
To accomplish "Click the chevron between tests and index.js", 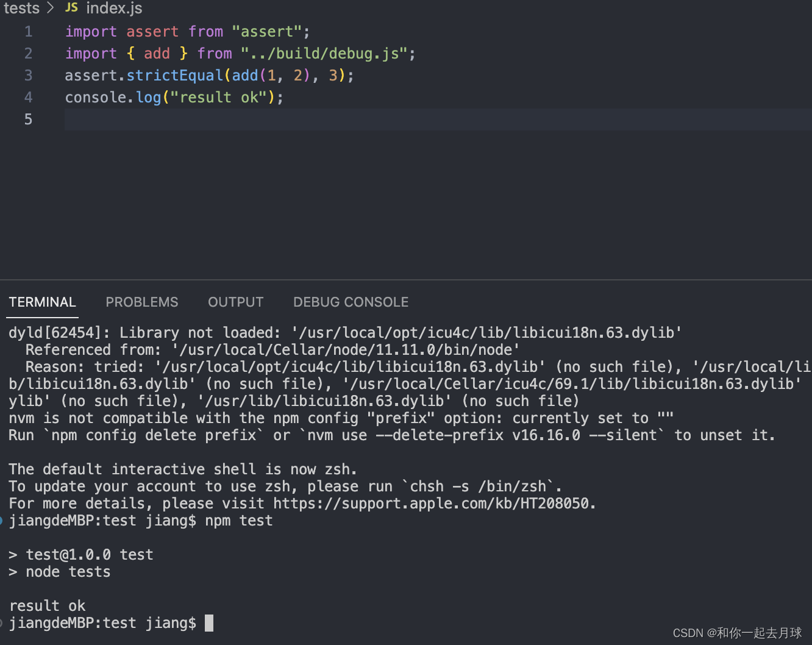I will pos(50,9).
